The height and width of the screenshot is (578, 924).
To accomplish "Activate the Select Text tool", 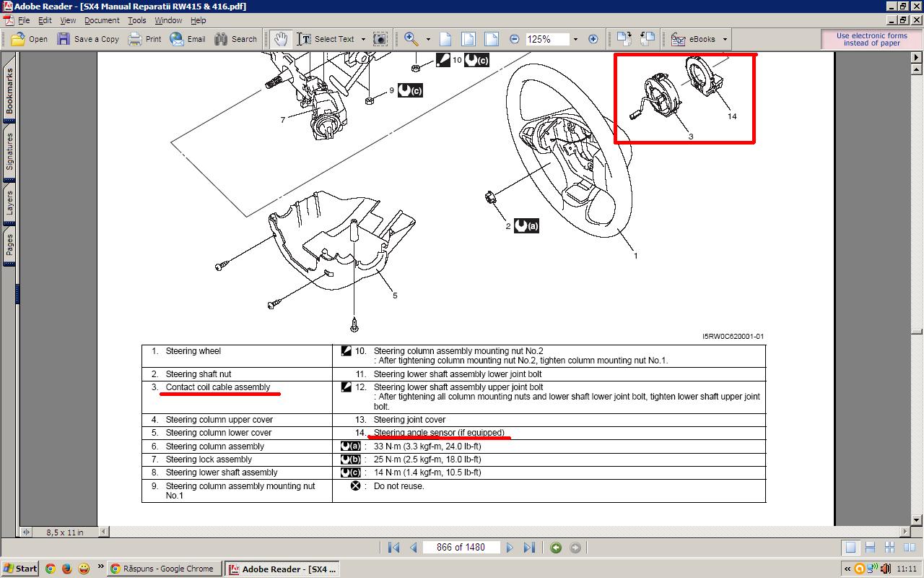I will point(326,39).
